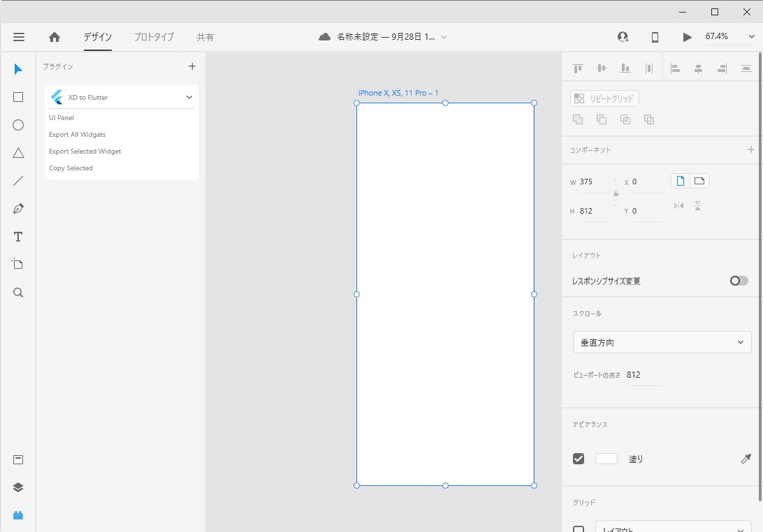Image resolution: width=763 pixels, height=532 pixels.
Task: Open the 塗り fill color swatch
Action: (606, 459)
